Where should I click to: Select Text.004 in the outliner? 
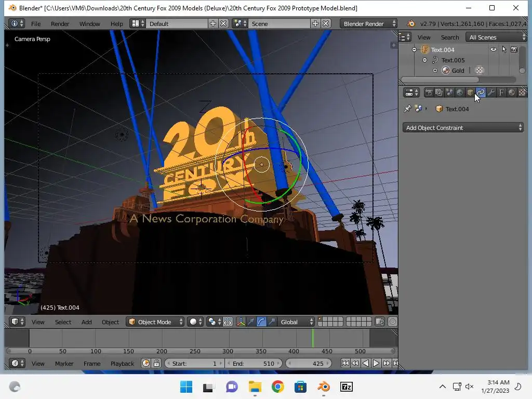443,50
